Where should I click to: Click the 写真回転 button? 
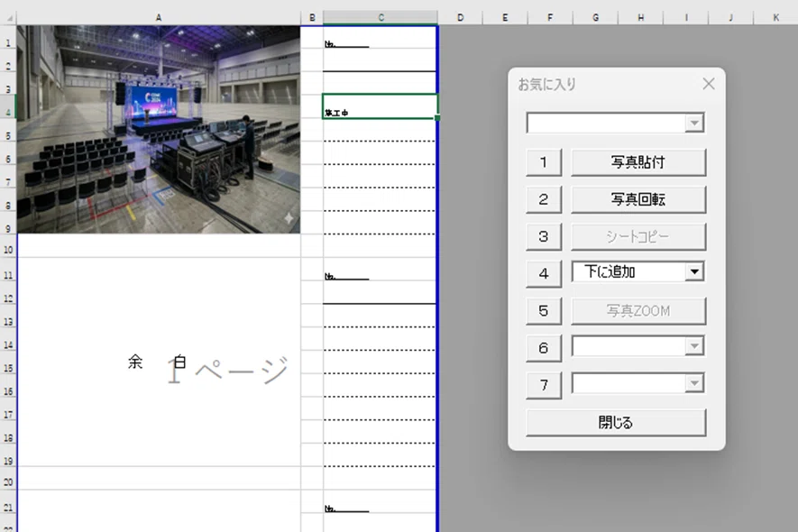[638, 199]
